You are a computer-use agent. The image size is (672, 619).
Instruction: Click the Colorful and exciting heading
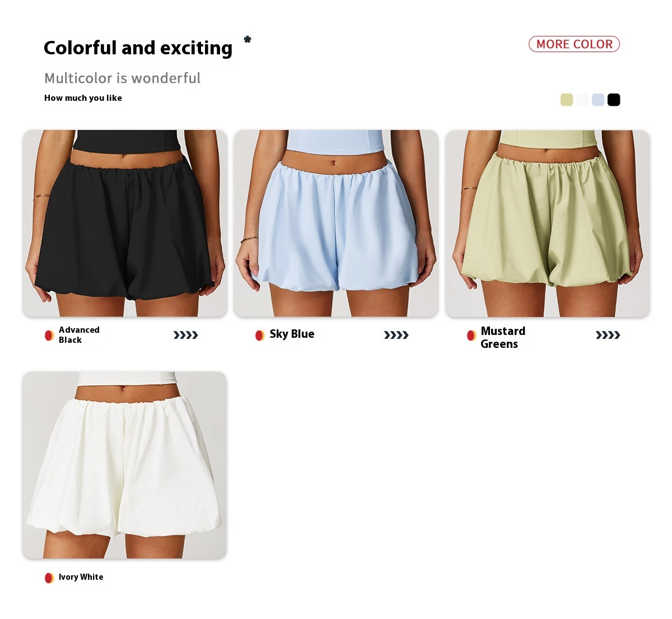pyautogui.click(x=138, y=48)
